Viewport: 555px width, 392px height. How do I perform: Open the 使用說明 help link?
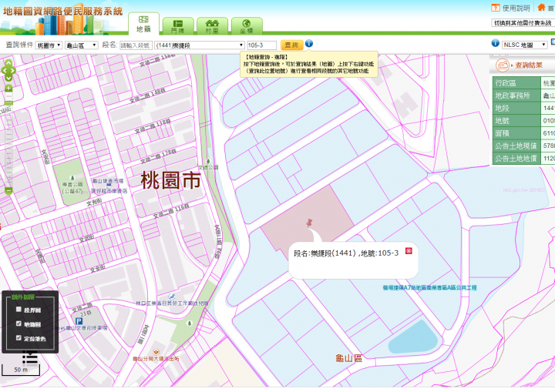tap(516, 8)
